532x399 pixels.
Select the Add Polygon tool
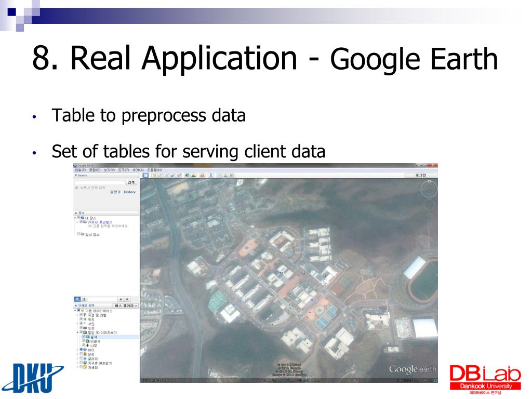pyautogui.click(x=160, y=176)
